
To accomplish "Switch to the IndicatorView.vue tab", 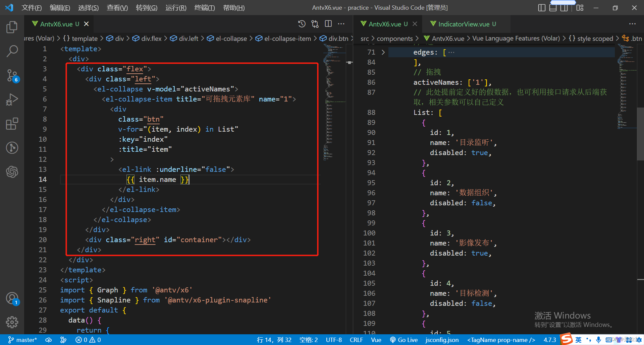I will (x=464, y=24).
